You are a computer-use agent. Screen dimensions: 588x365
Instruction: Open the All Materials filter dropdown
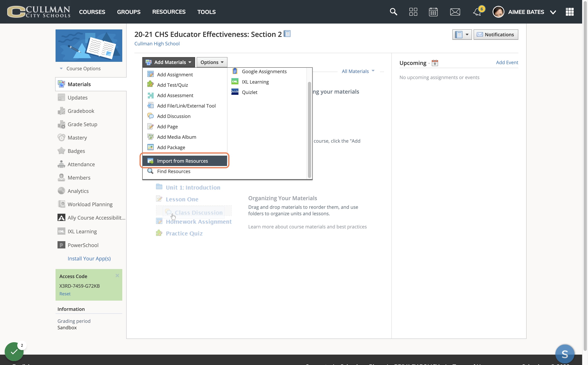[x=358, y=71]
